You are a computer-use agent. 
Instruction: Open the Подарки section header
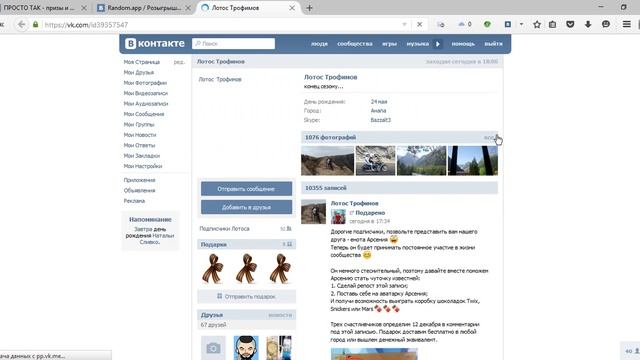pyautogui.click(x=246, y=244)
